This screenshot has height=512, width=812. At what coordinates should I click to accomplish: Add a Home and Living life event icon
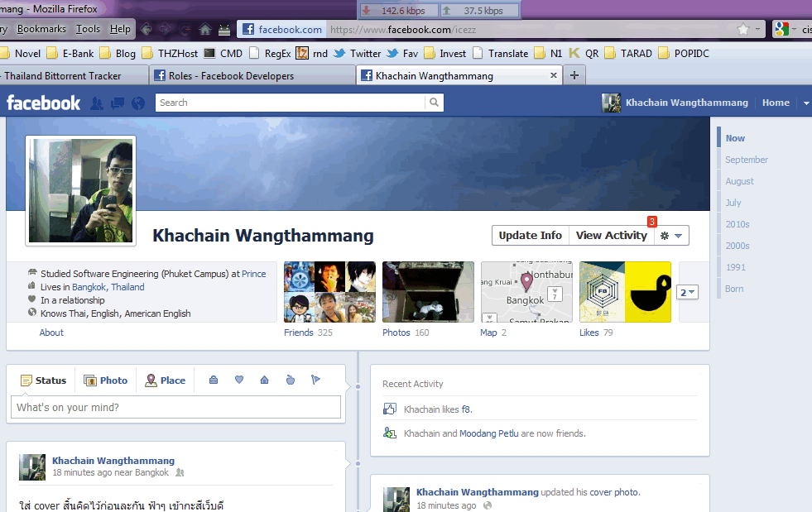264,380
